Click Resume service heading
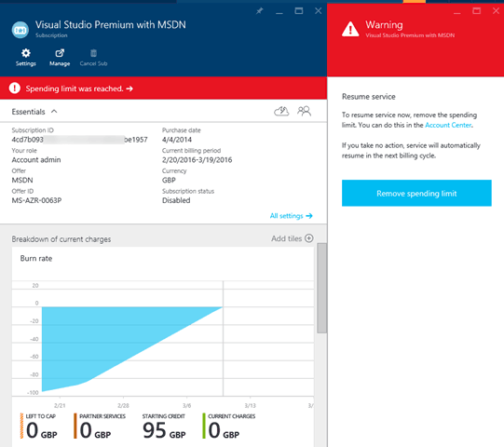This screenshot has height=447, width=504. click(369, 97)
